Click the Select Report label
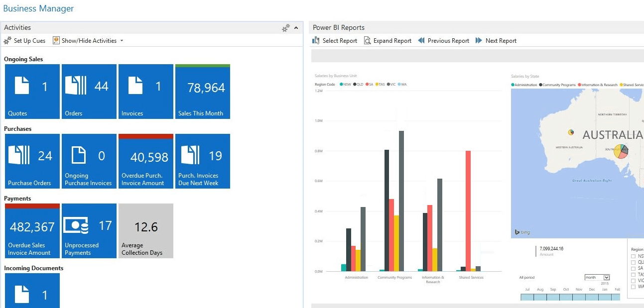The height and width of the screenshot is (308, 644). tap(340, 41)
